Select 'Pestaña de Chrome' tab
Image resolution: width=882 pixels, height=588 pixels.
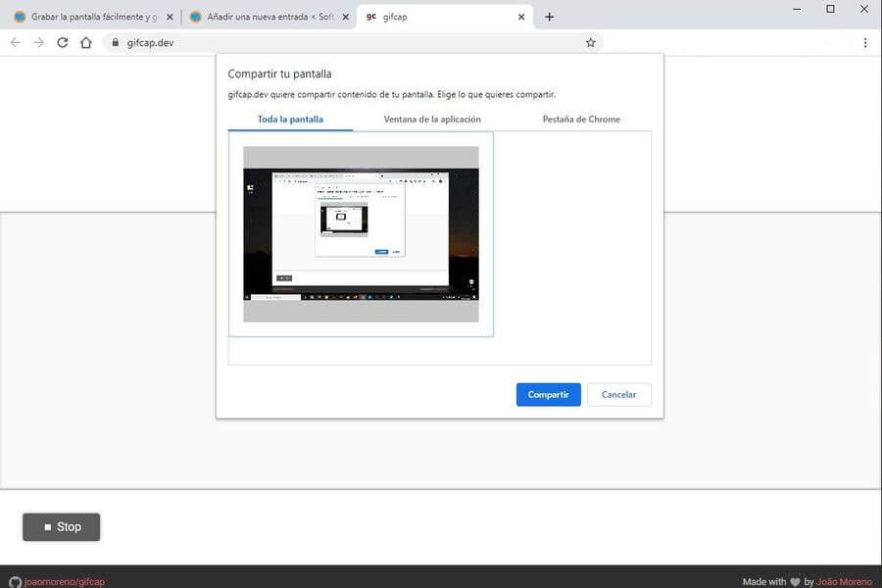pos(581,120)
